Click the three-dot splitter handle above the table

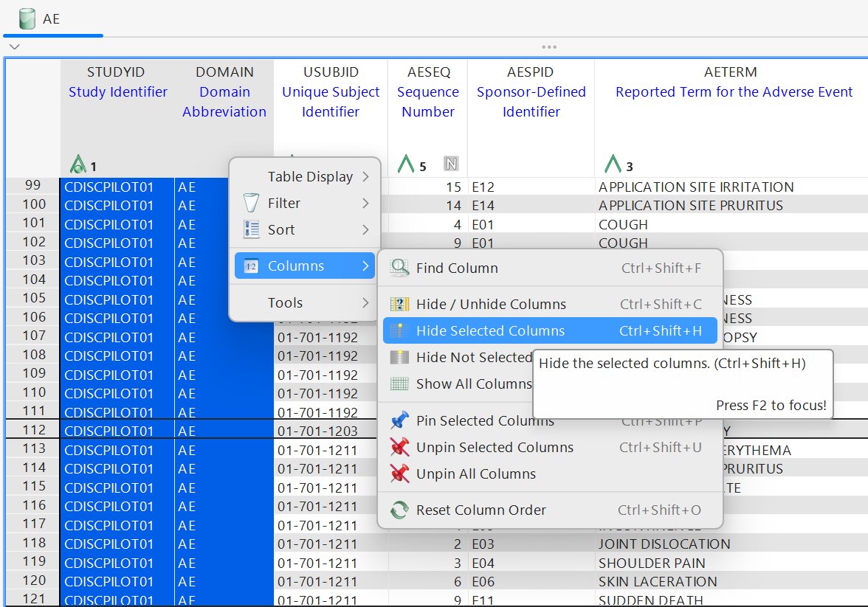coord(549,47)
